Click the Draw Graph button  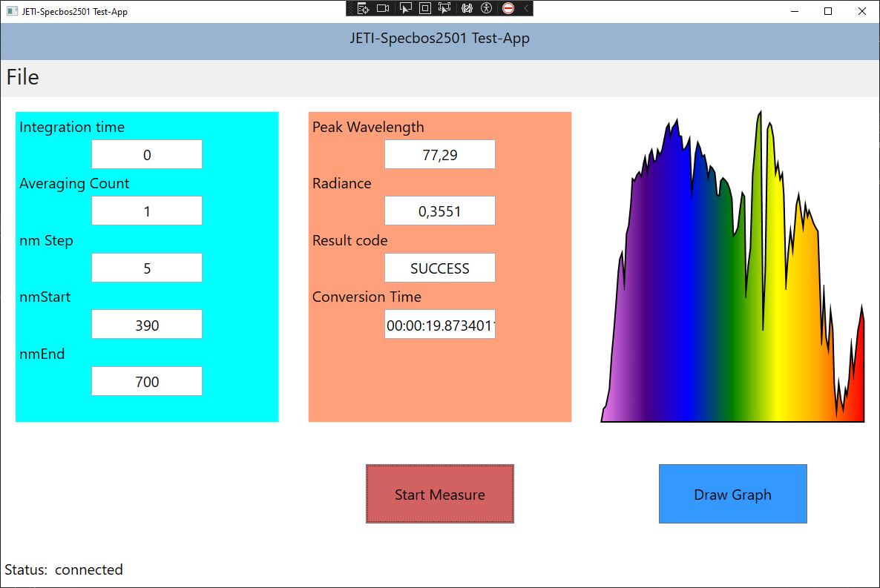pyautogui.click(x=733, y=494)
